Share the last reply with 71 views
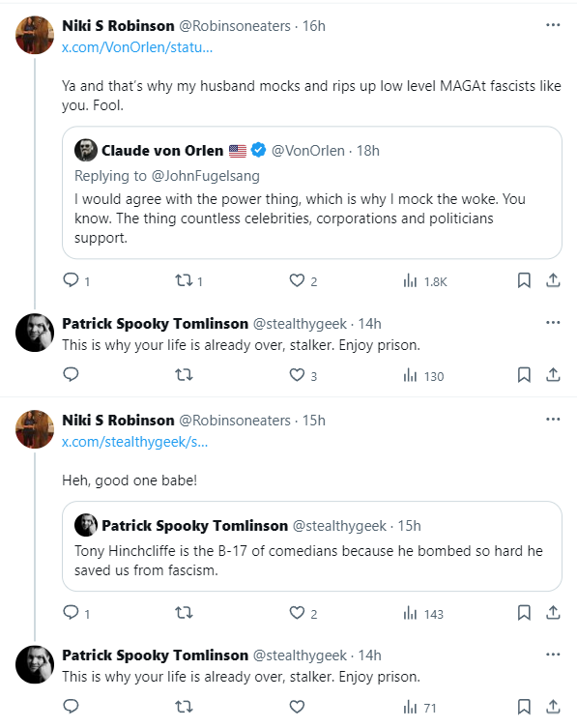The height and width of the screenshot is (728, 577). [x=553, y=707]
